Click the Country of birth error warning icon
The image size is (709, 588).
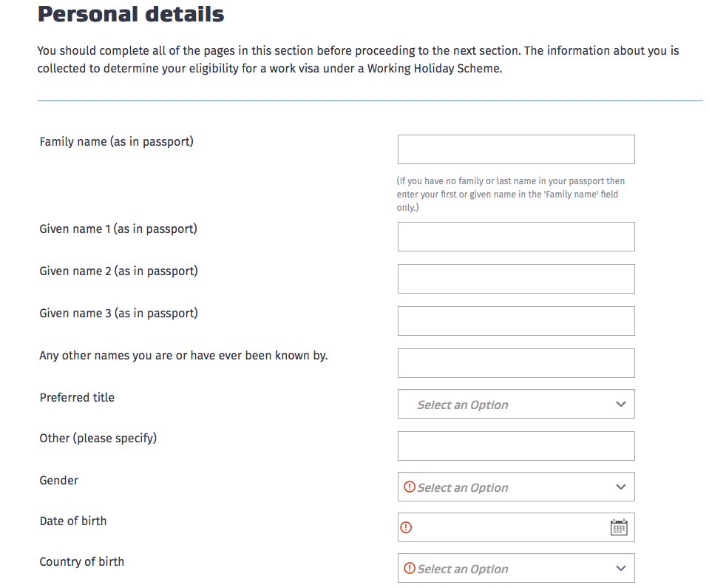[410, 568]
